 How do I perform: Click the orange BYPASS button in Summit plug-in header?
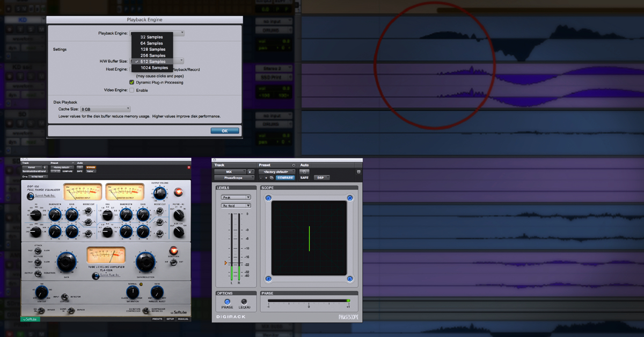pos(91,167)
